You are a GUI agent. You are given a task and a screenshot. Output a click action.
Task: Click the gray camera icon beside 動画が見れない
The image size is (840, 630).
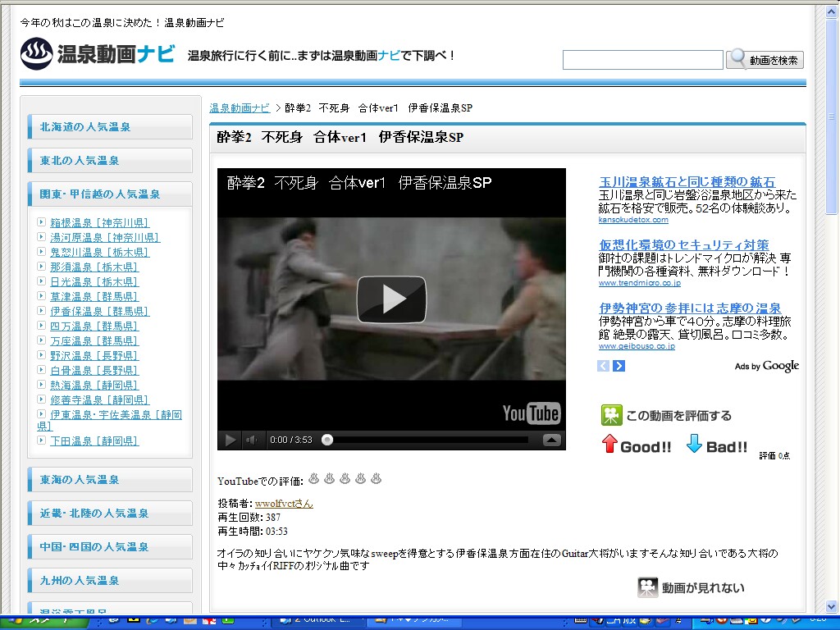point(647,587)
